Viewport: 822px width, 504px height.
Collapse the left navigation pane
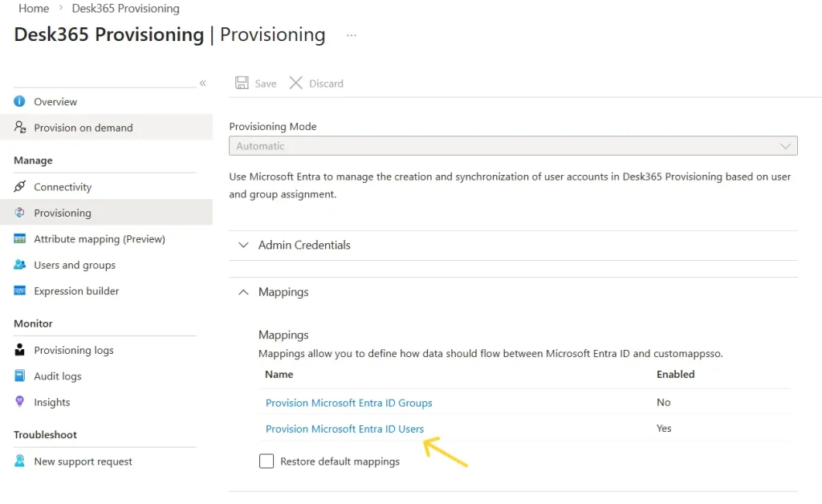pyautogui.click(x=203, y=83)
